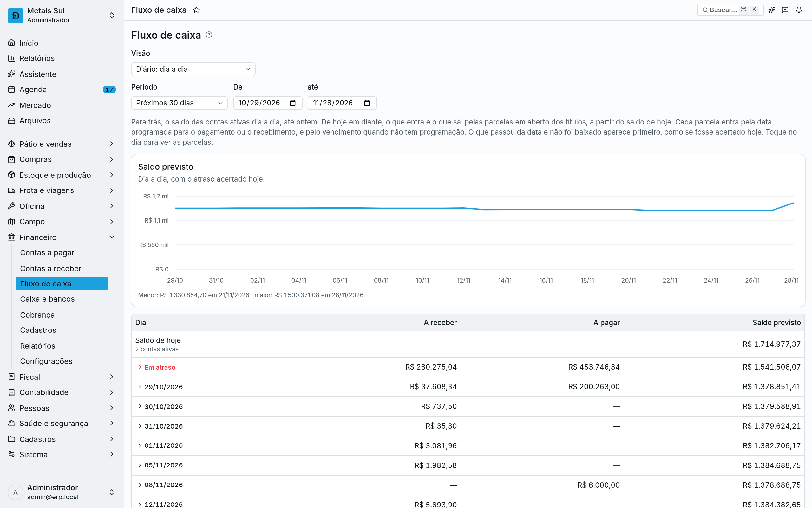Expand the Fiscal section
The height and width of the screenshot is (508, 812).
click(x=62, y=377)
